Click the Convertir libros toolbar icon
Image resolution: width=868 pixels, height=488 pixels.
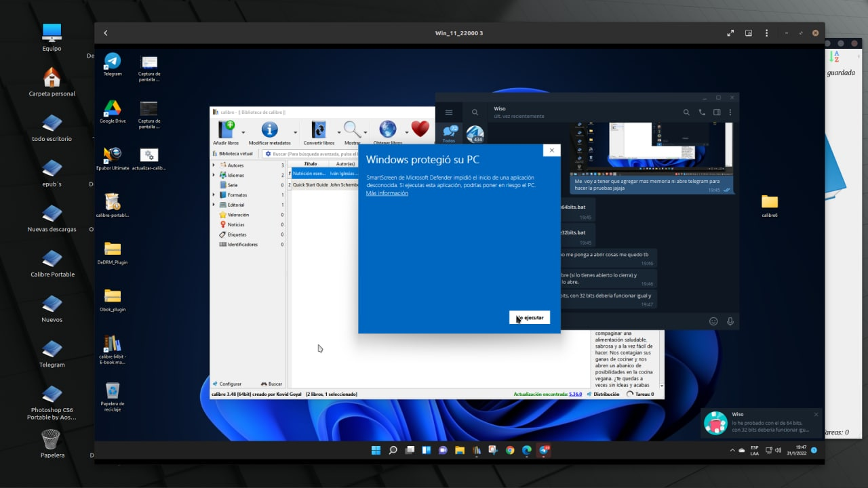(x=318, y=129)
